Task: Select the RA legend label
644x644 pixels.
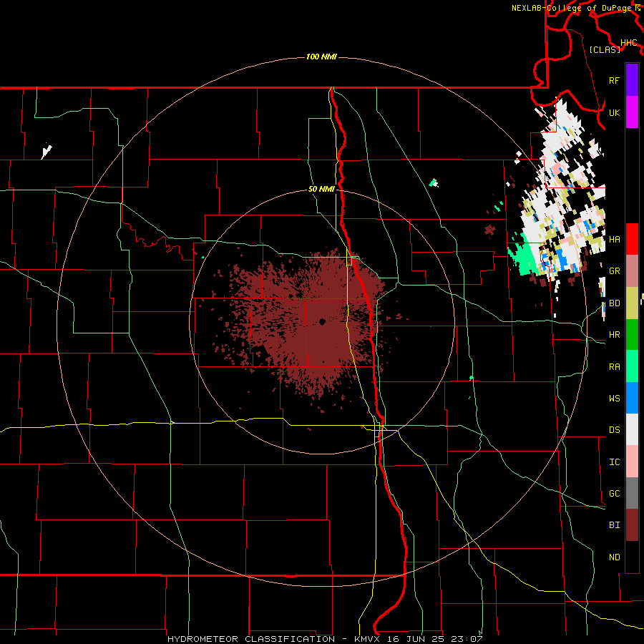Action: 614,367
